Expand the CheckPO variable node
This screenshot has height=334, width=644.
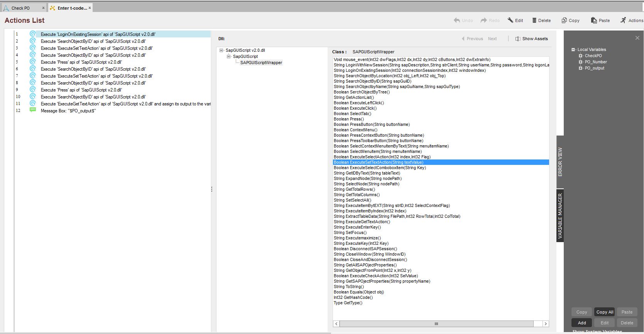pos(580,56)
